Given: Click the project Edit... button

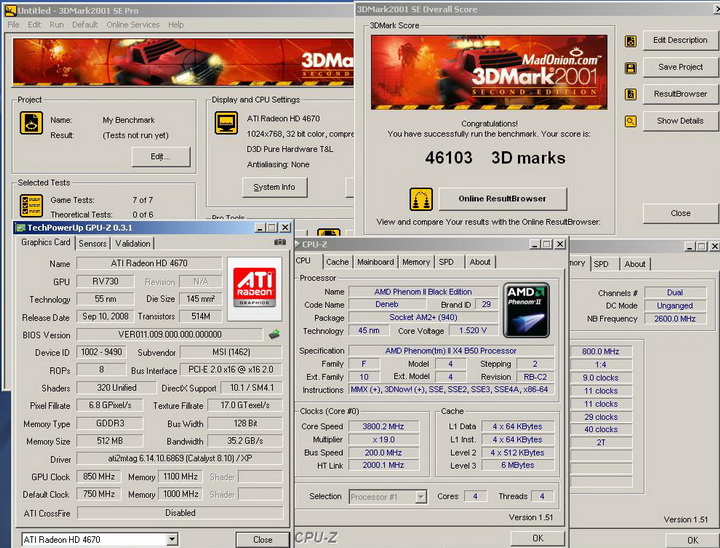Looking at the screenshot, I should 161,157.
